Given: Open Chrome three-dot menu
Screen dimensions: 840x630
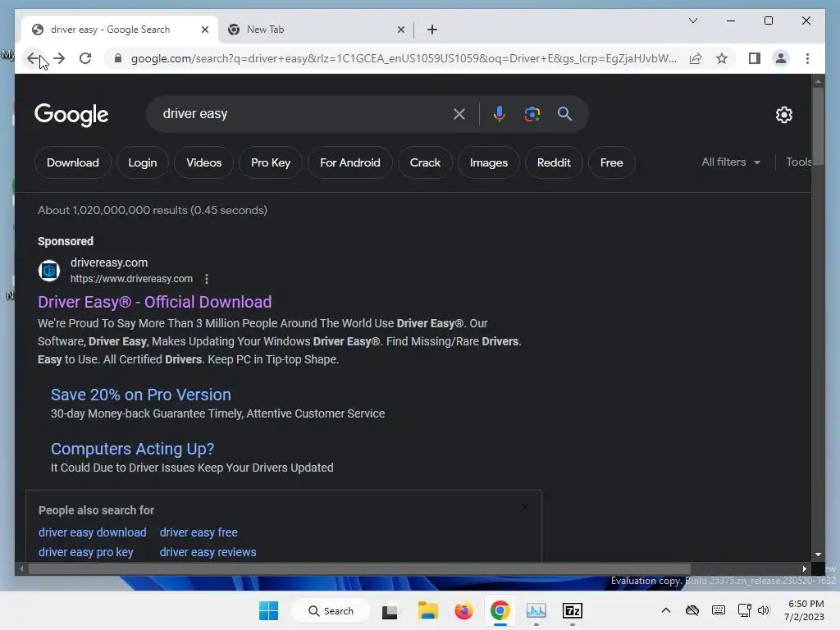Looking at the screenshot, I should (807, 58).
